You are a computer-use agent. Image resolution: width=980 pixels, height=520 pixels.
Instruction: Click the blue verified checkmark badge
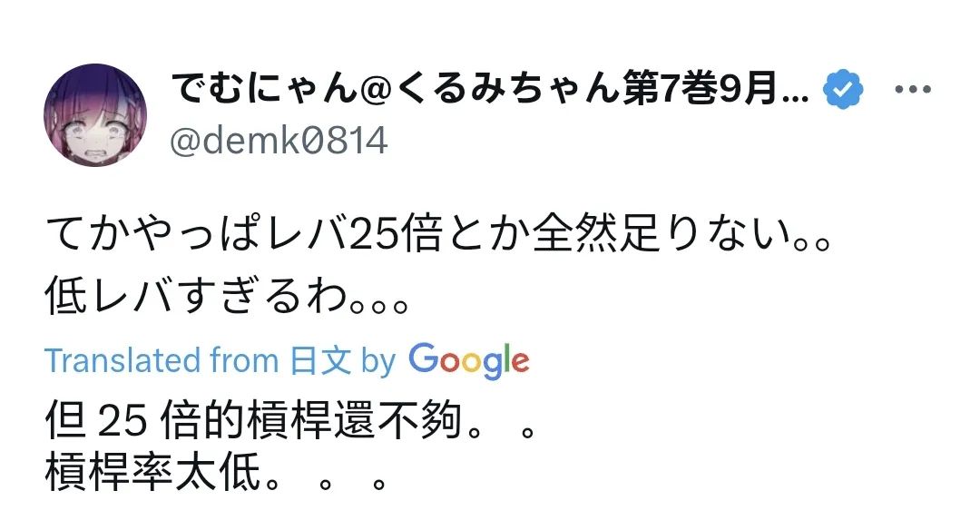click(843, 91)
